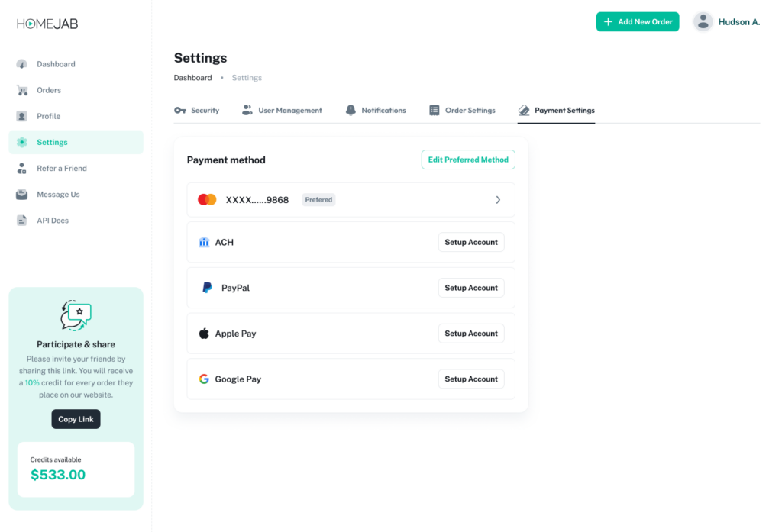The image size is (782, 532).
Task: Follow the Dashboard breadcrumb link
Action: pyautogui.click(x=192, y=78)
